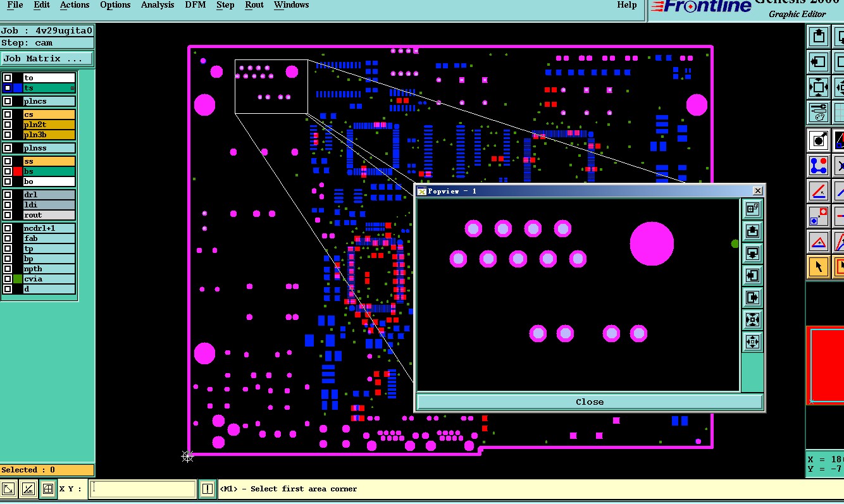Select the 'pln3b' layer name

point(49,135)
